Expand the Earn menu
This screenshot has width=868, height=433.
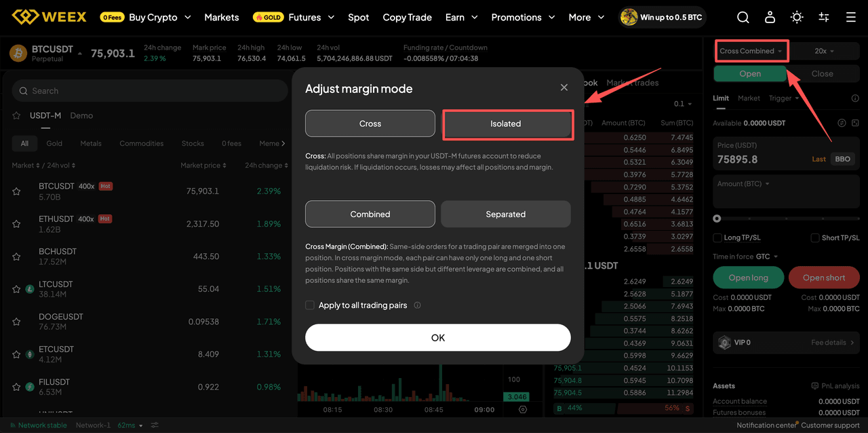click(x=462, y=18)
